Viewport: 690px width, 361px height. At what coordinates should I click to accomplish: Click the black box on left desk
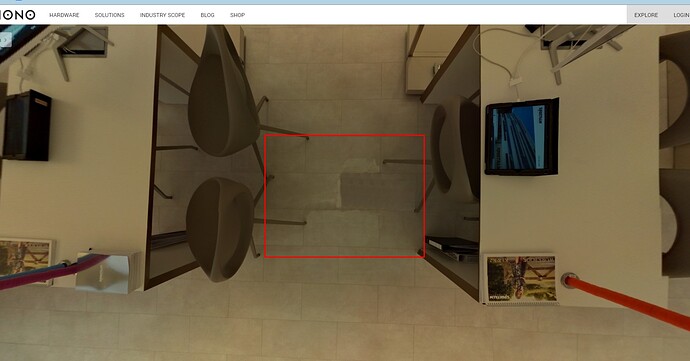tap(27, 125)
